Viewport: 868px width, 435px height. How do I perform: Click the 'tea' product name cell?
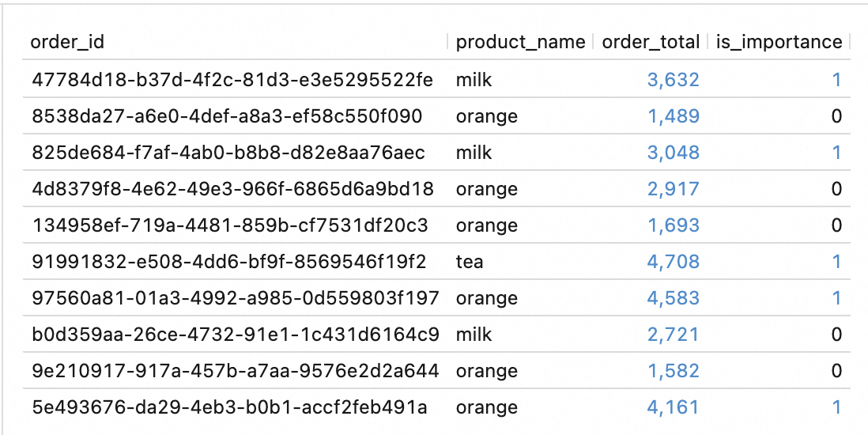(x=469, y=262)
